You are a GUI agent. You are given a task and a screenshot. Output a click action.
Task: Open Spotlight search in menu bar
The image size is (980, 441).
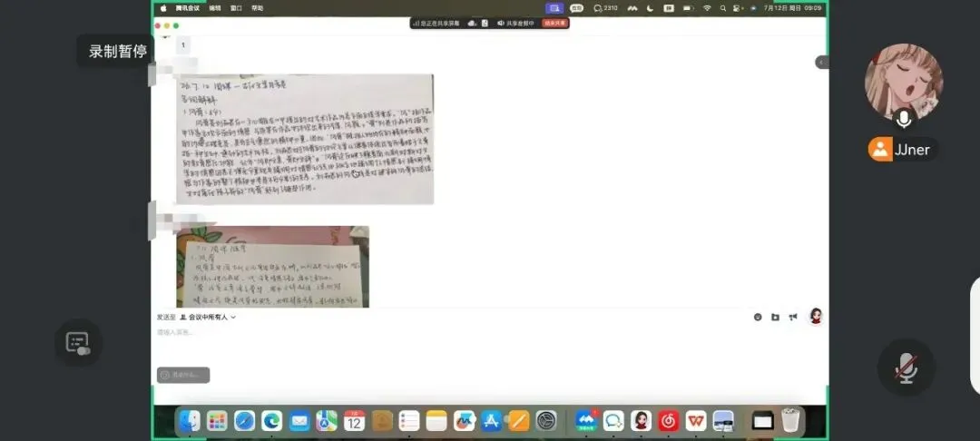pyautogui.click(x=723, y=8)
